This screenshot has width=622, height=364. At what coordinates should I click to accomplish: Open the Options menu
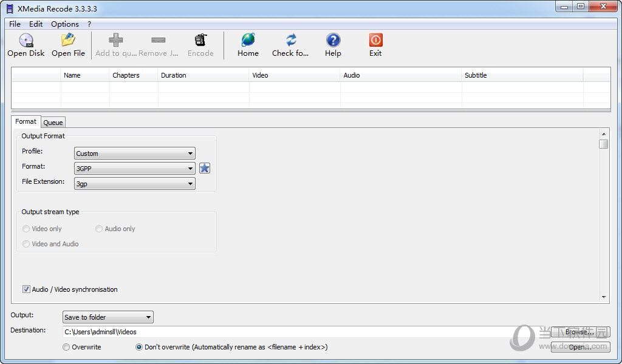pyautogui.click(x=65, y=24)
